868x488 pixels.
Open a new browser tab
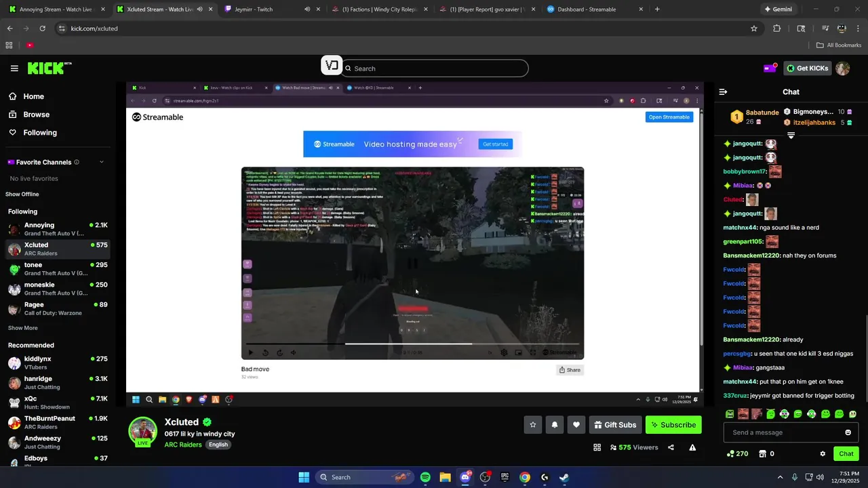(x=657, y=9)
